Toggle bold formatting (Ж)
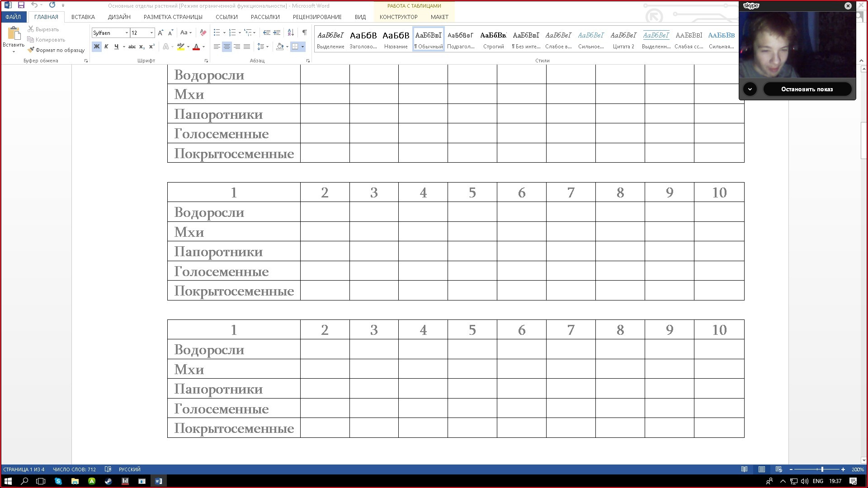868x488 pixels. pyautogui.click(x=96, y=47)
